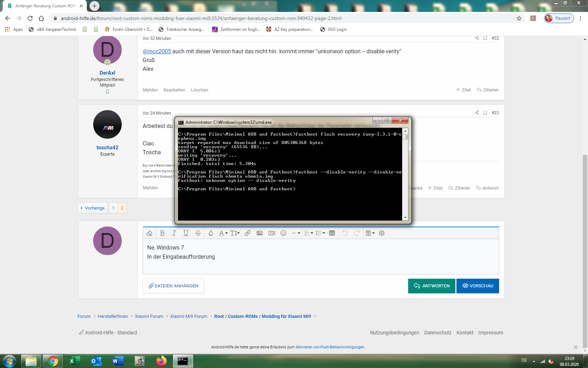Click Android-Hilfe - Standard style chooser
588x368 pixels.
pos(108,333)
